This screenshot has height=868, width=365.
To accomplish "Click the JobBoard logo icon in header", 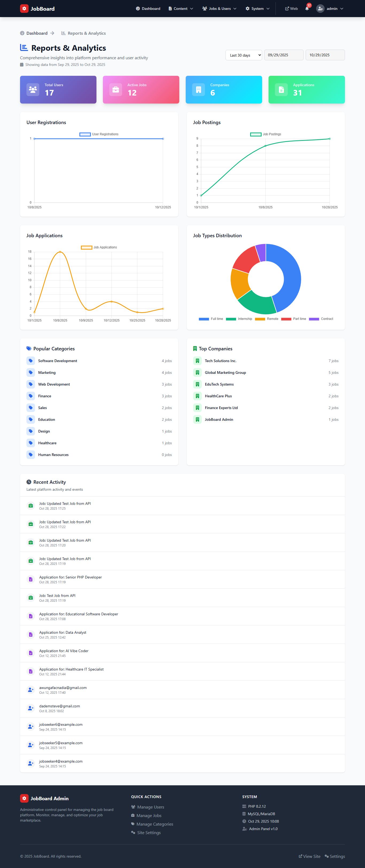I will pos(24,9).
